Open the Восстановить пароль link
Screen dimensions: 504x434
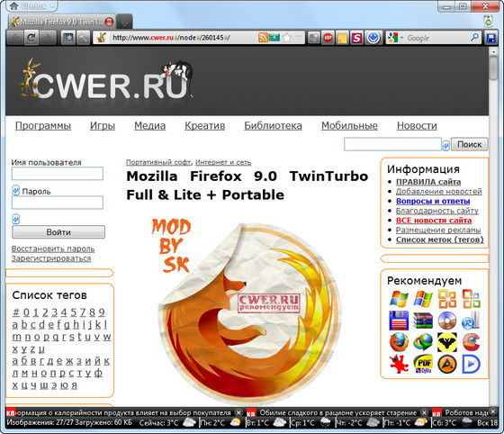pyautogui.click(x=53, y=249)
